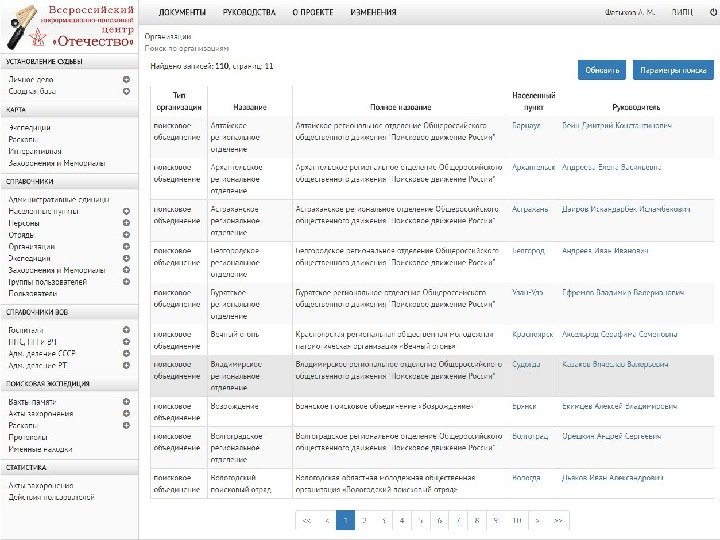This screenshot has height=540, width=720.
Task: Go to page 2 of results
Action: click(x=364, y=521)
